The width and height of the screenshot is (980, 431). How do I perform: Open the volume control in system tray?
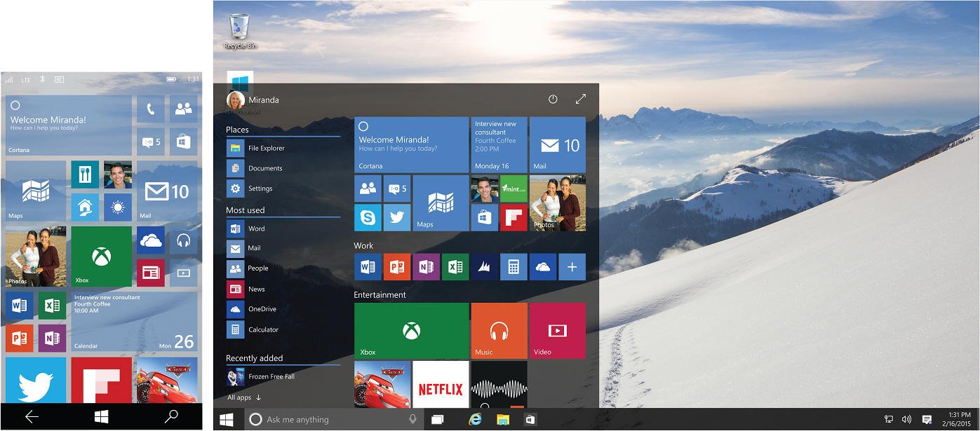[x=907, y=419]
